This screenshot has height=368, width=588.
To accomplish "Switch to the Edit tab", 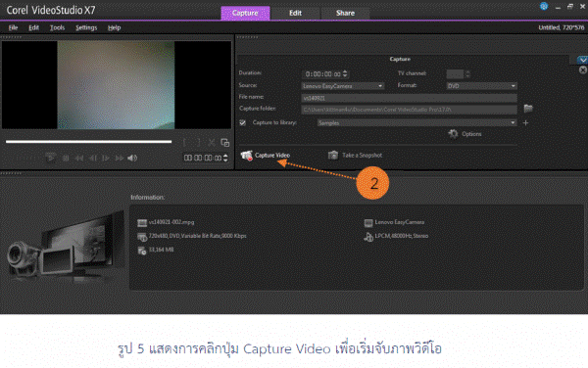I will (295, 13).
